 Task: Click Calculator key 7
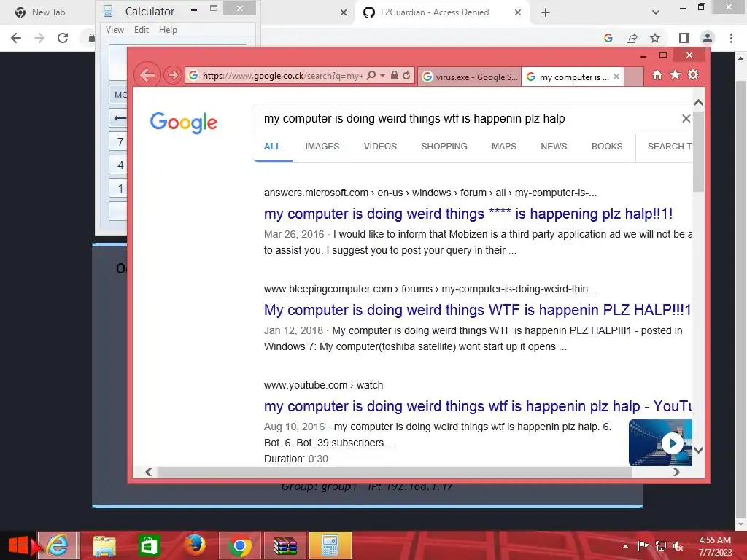tap(119, 141)
